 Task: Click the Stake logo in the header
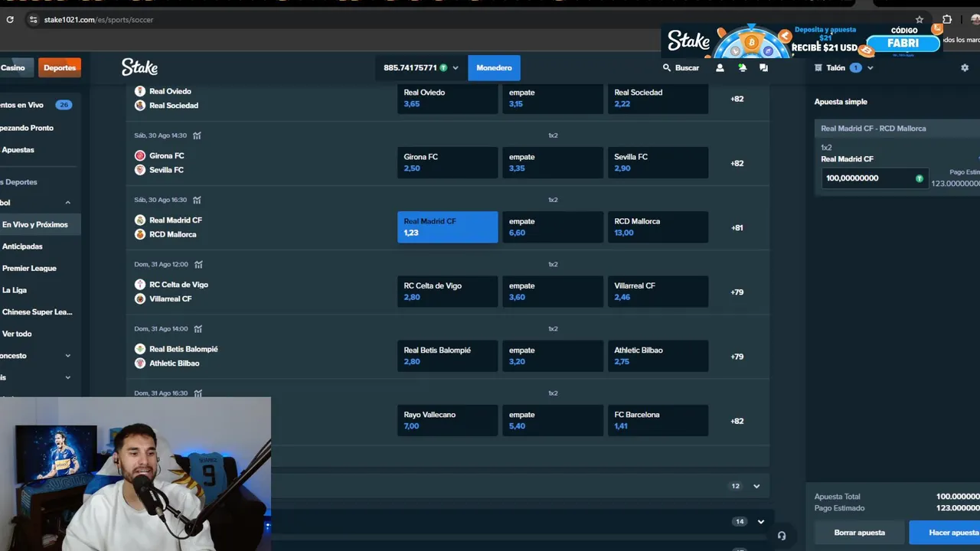[x=139, y=67]
